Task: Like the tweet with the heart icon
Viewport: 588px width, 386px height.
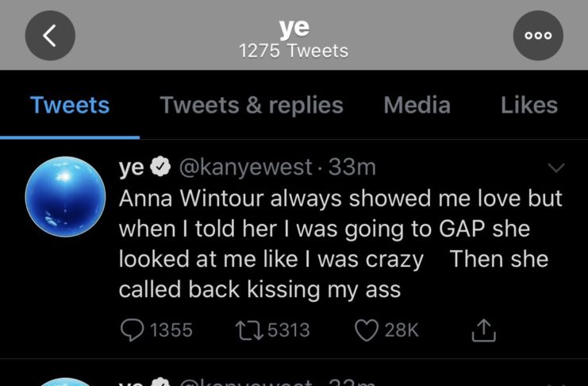Action: pyautogui.click(x=365, y=330)
